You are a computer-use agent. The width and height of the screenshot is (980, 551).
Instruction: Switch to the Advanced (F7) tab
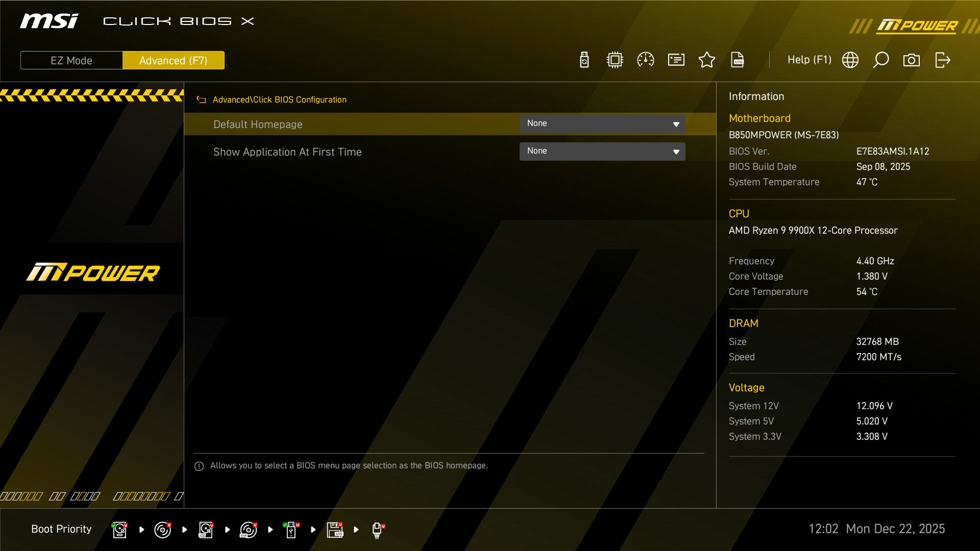point(174,60)
